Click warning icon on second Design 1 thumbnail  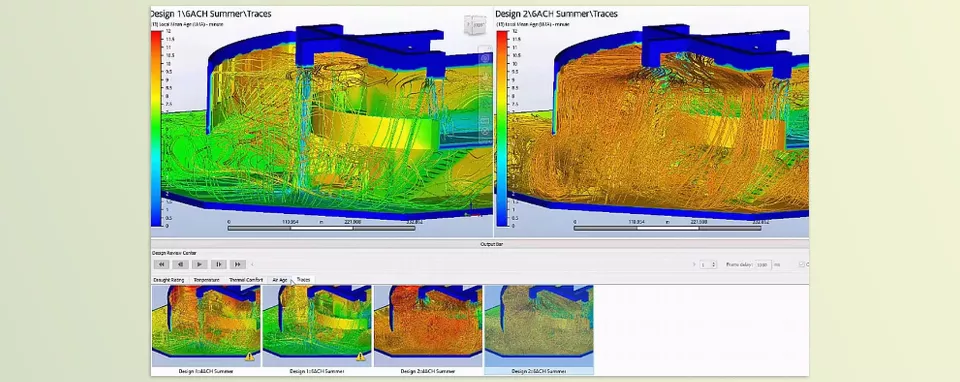click(361, 356)
